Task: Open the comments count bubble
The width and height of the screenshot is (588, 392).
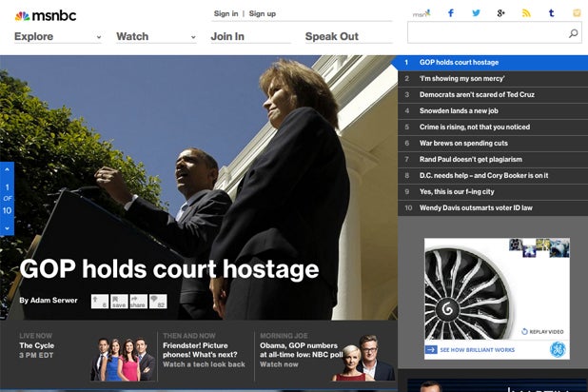Action: point(158,301)
